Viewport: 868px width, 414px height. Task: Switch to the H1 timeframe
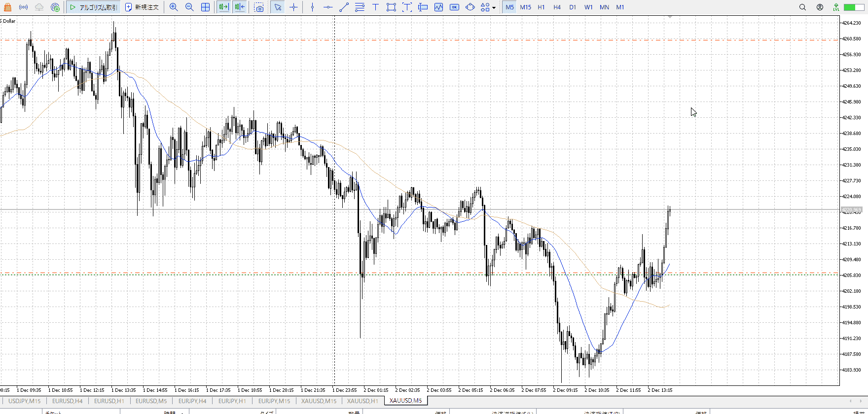(541, 7)
